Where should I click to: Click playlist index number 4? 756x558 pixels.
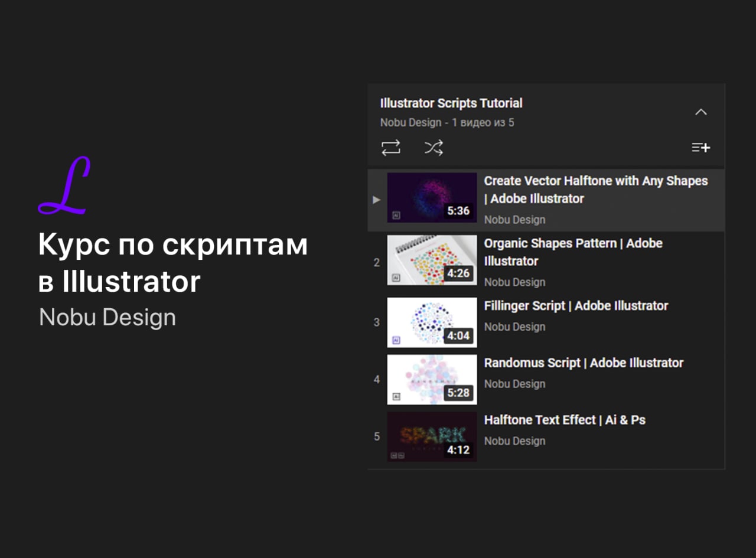coord(377,380)
